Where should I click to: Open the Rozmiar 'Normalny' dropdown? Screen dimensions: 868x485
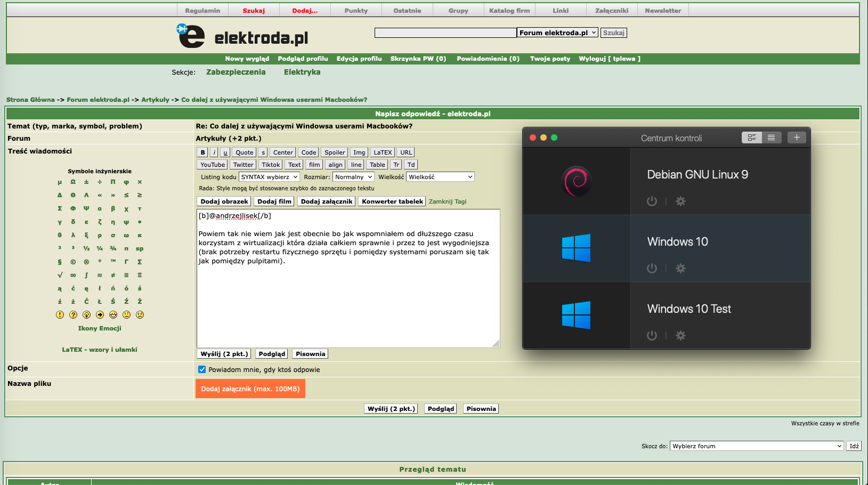pos(354,177)
